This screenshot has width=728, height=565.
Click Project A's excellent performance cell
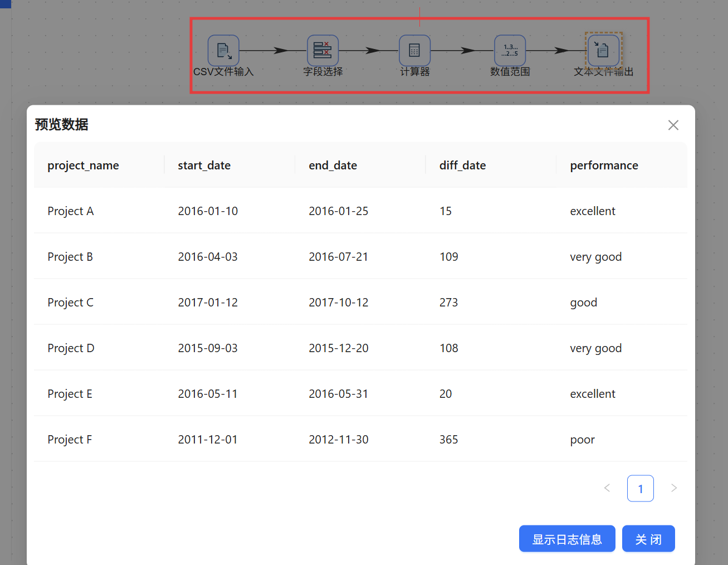(622, 211)
